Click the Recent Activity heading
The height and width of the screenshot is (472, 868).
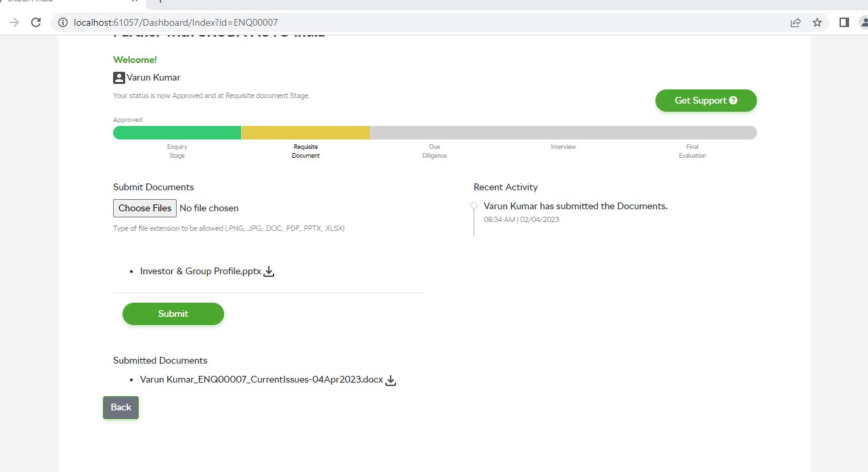pos(506,187)
